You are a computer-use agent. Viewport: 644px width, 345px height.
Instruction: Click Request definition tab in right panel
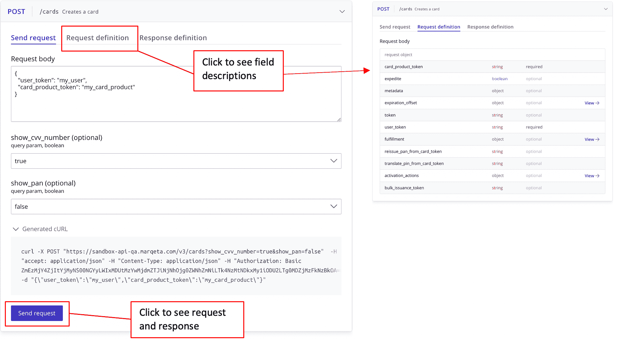pyautogui.click(x=439, y=27)
